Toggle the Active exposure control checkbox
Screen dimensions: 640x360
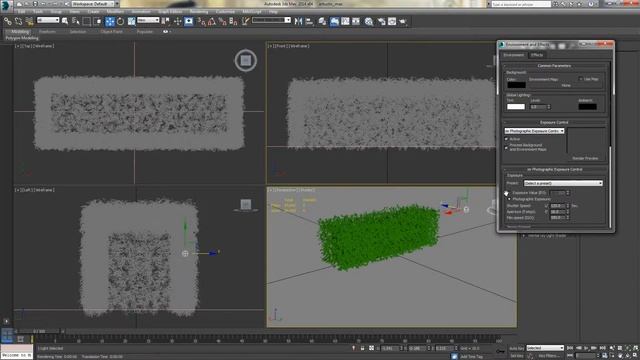coord(507,139)
